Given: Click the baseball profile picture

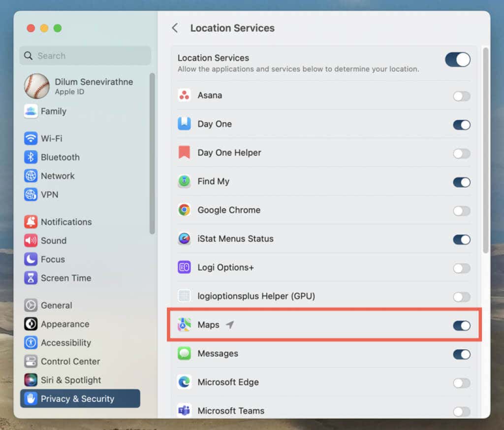Looking at the screenshot, I should [x=36, y=86].
